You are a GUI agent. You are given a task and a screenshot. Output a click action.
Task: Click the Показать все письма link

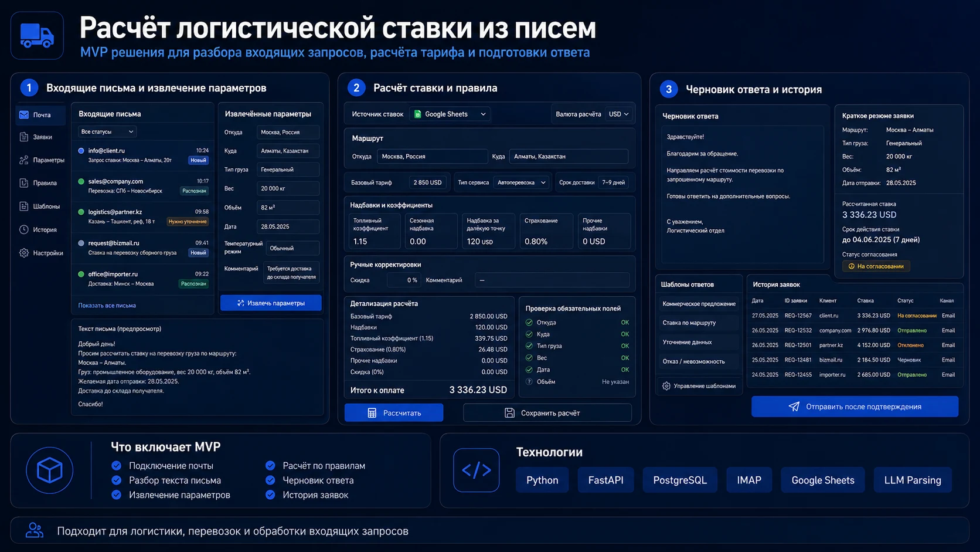(107, 306)
